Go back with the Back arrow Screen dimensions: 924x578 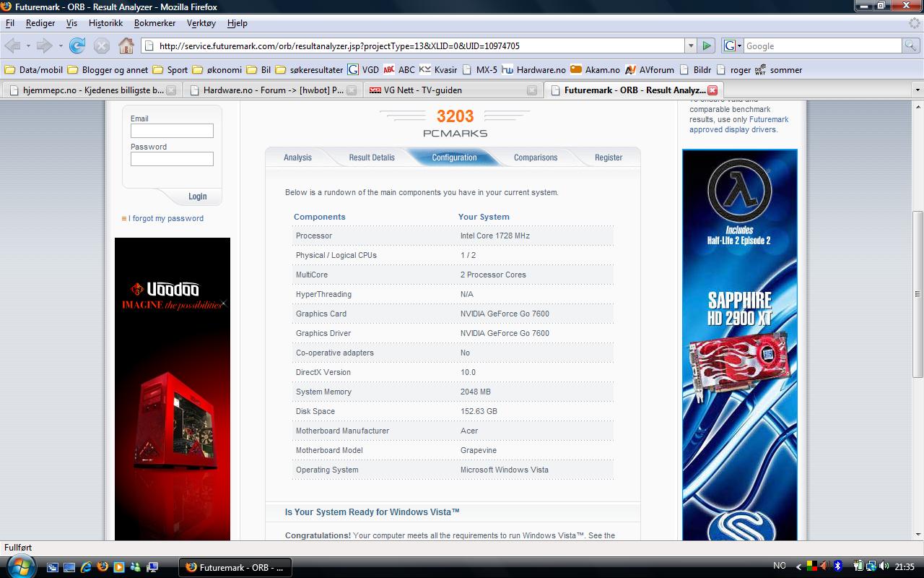click(x=12, y=46)
